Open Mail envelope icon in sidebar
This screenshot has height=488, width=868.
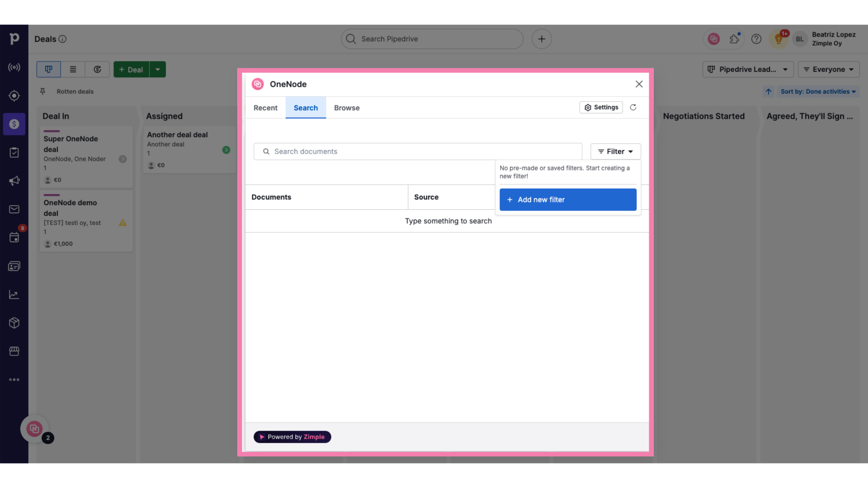(x=14, y=209)
